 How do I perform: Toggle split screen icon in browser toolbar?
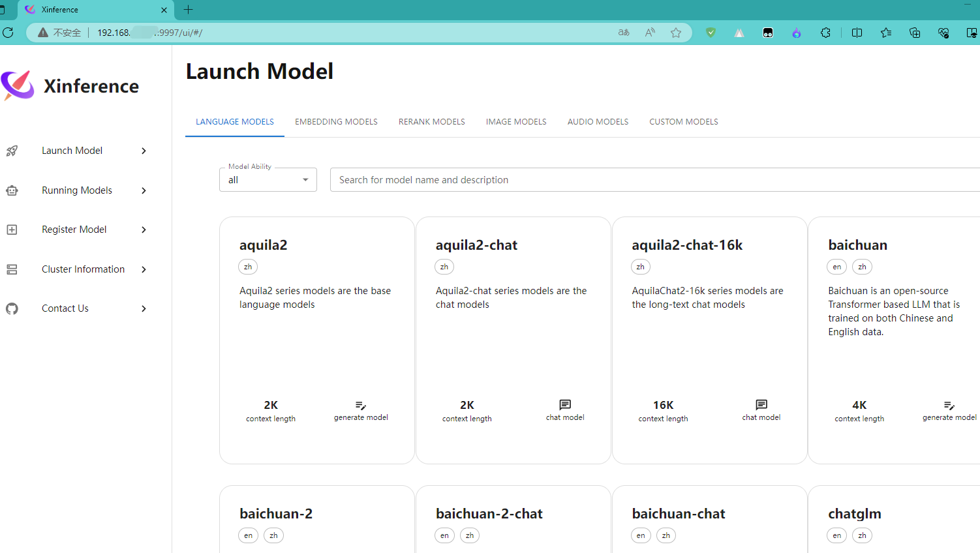click(x=857, y=33)
